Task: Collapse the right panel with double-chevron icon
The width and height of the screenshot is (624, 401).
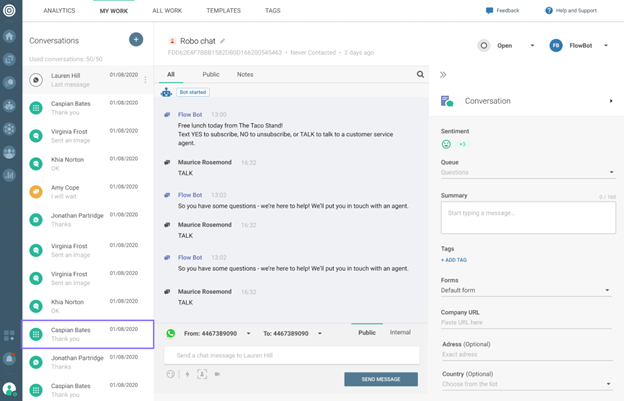Action: (443, 75)
